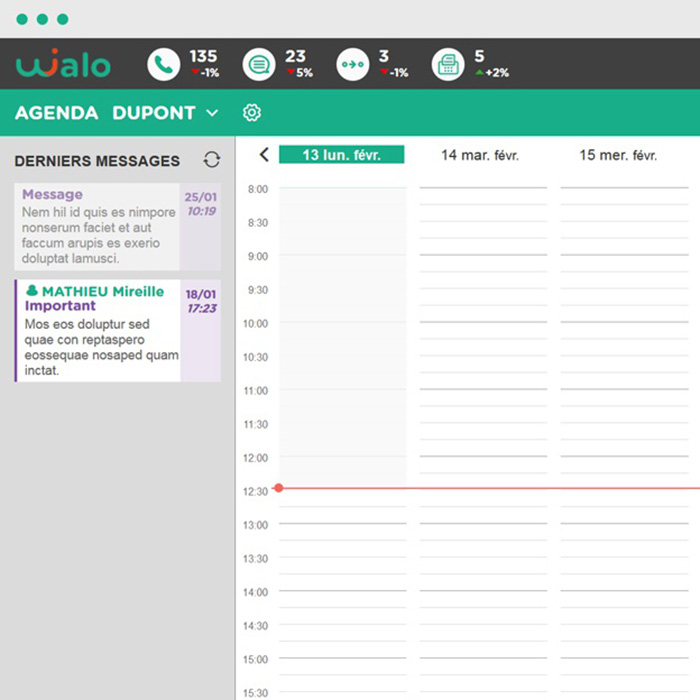Select the 14 mar. févr. day header
Viewport: 700px width, 700px height.
pos(480,155)
